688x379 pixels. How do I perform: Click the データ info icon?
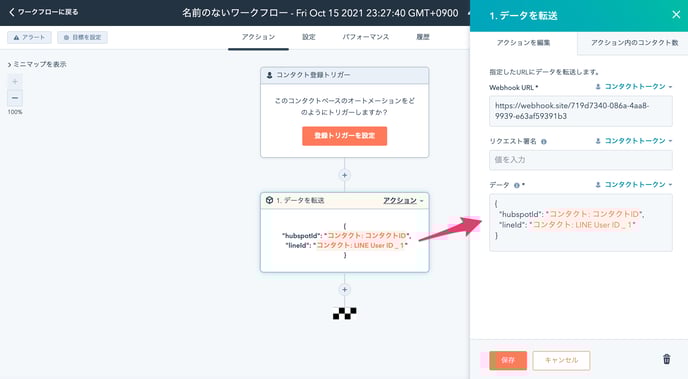(x=516, y=186)
